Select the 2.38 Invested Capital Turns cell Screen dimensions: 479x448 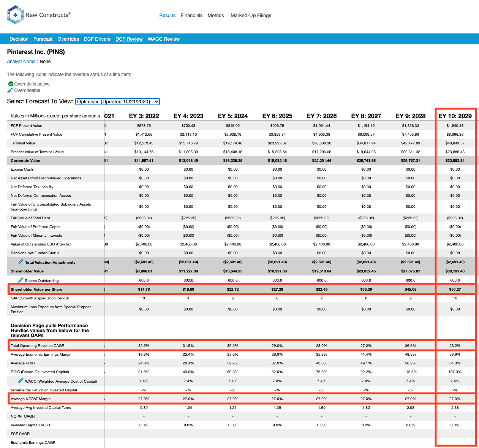(x=455, y=408)
